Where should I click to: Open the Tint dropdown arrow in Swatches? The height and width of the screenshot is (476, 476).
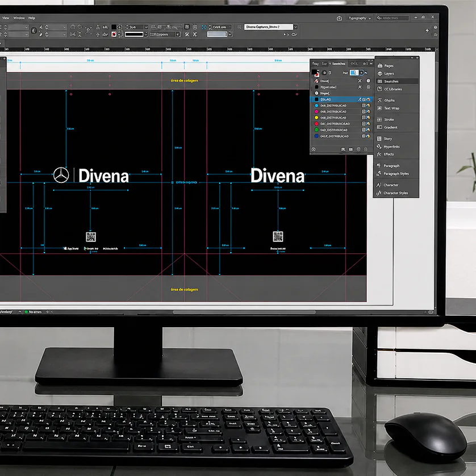pyautogui.click(x=362, y=73)
